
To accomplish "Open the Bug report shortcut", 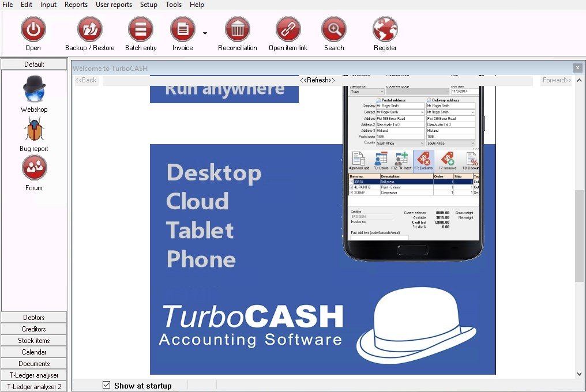I will point(34,134).
